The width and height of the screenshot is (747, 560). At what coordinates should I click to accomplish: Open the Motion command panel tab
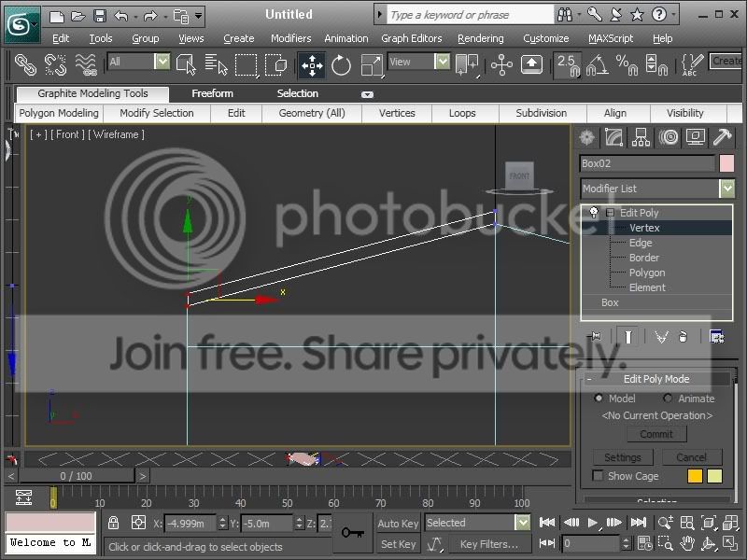point(669,137)
